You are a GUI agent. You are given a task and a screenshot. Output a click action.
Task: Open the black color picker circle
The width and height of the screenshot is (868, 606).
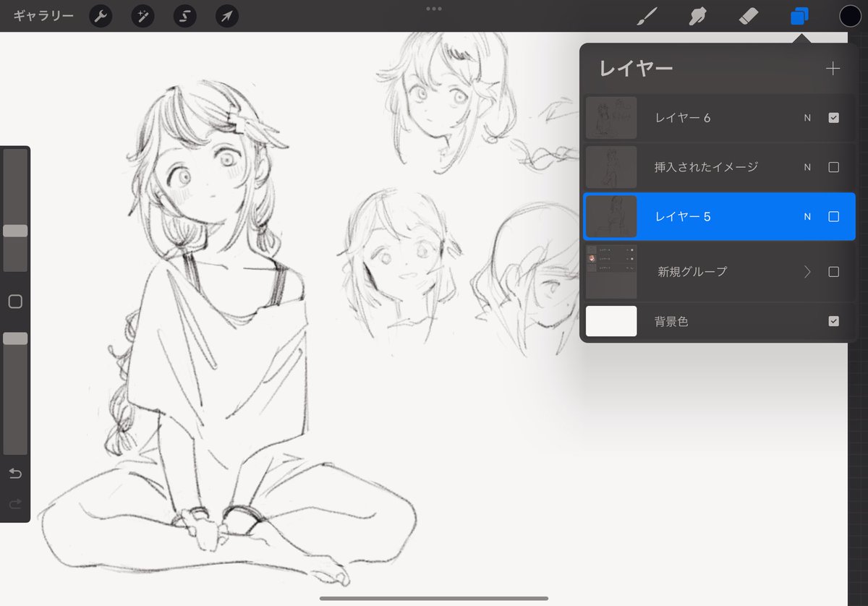coord(851,16)
